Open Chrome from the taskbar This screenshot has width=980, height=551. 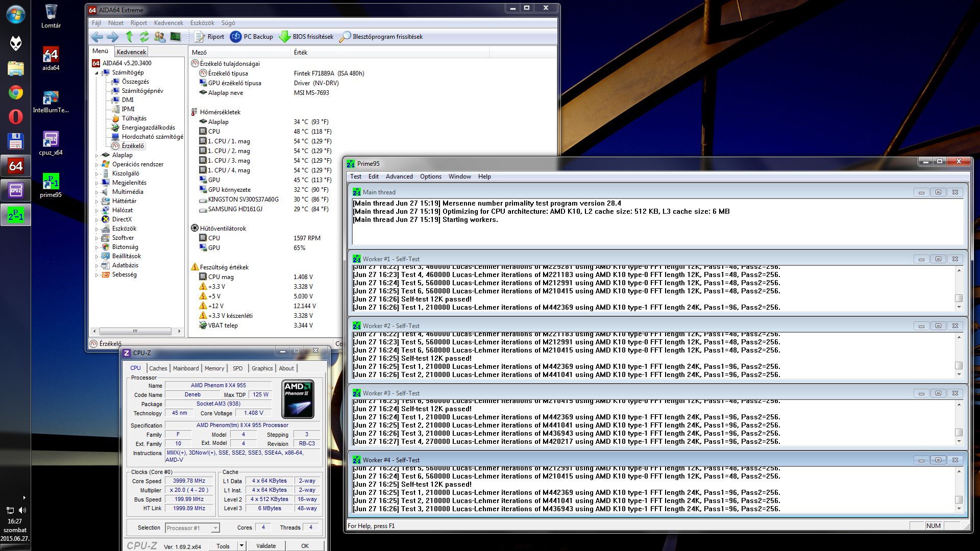point(16,92)
